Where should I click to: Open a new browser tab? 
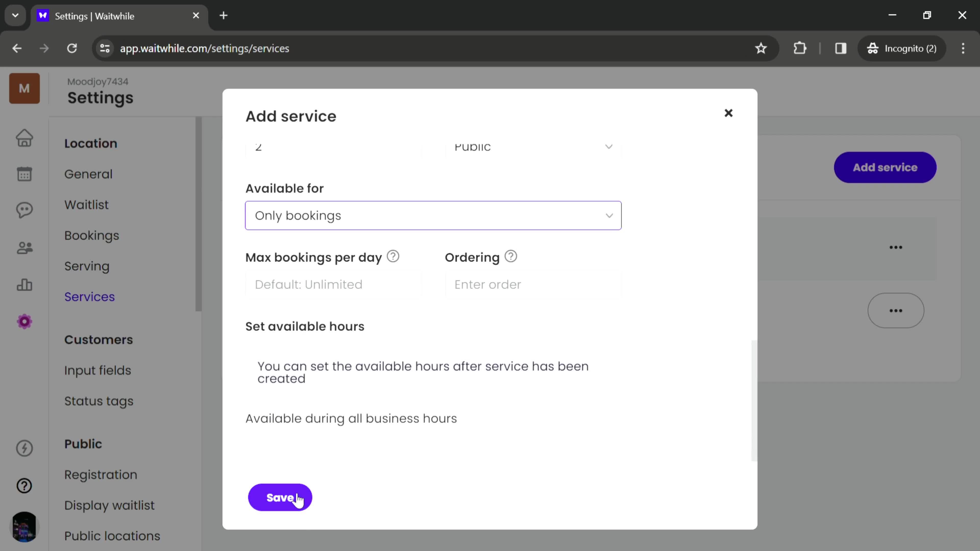tap(224, 16)
